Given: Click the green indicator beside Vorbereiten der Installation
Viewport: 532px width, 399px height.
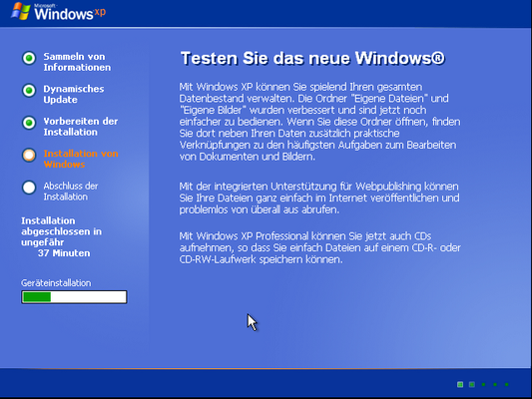Looking at the screenshot, I should (29, 123).
